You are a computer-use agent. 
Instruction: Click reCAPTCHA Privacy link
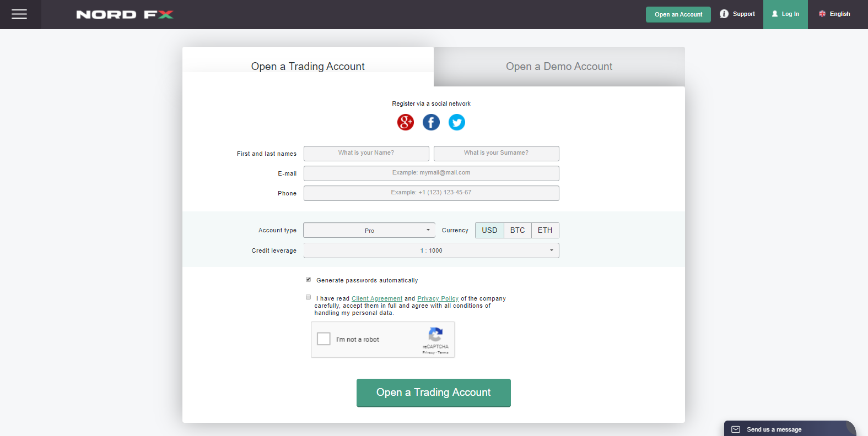tap(428, 352)
